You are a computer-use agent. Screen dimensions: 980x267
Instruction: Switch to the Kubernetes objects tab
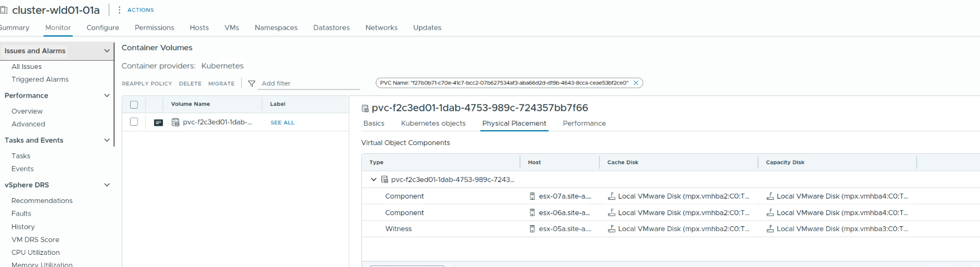(x=433, y=124)
